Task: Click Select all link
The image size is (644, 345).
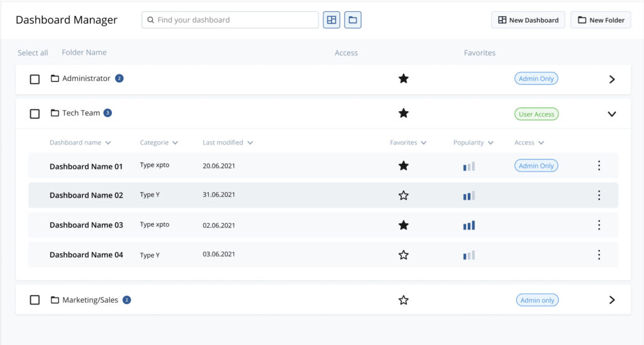Action: (33, 53)
